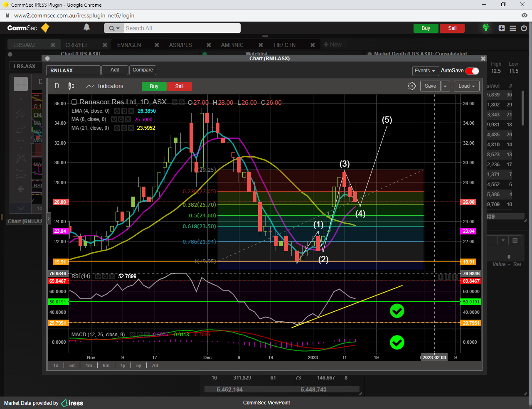Remove the MA (21, close, 0) indicator
532x409 pixels.
tap(131, 128)
